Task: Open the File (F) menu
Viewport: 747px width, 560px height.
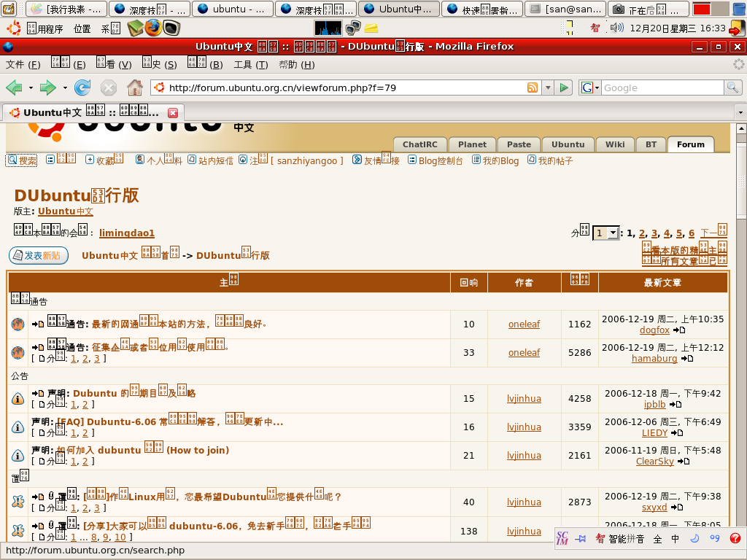Action: [x=23, y=64]
